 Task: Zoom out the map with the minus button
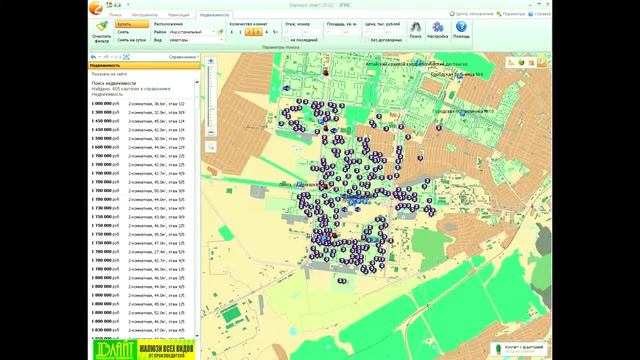pos(211,133)
